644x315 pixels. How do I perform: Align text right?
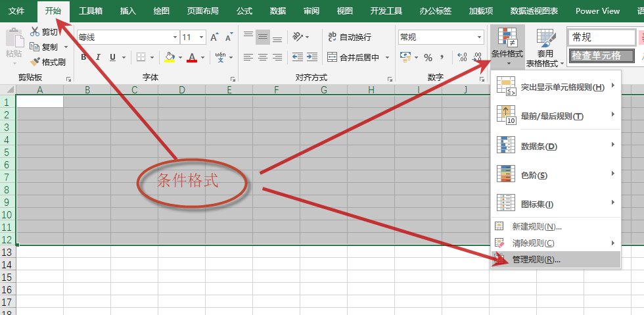277,57
